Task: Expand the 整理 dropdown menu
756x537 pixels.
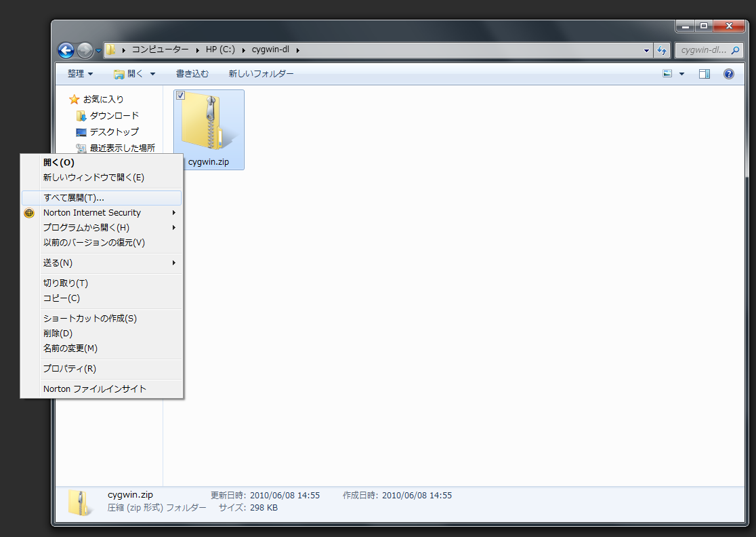Action: click(x=80, y=74)
